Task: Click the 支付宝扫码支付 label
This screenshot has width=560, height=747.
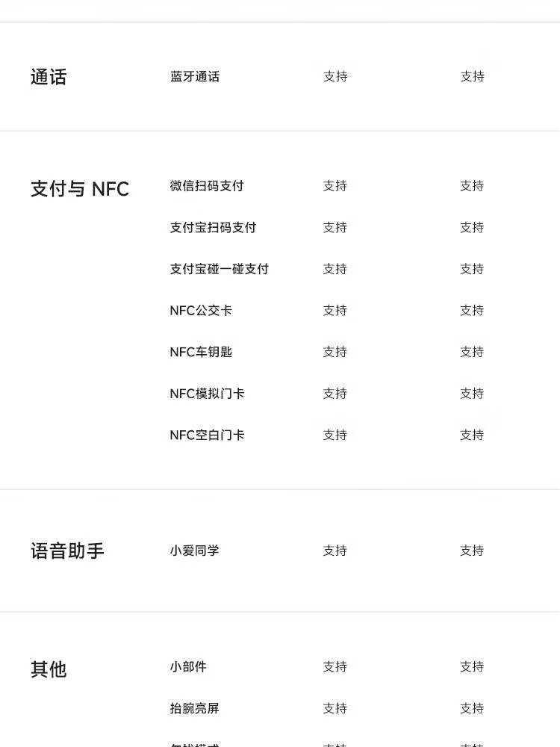Action: pyautogui.click(x=213, y=227)
